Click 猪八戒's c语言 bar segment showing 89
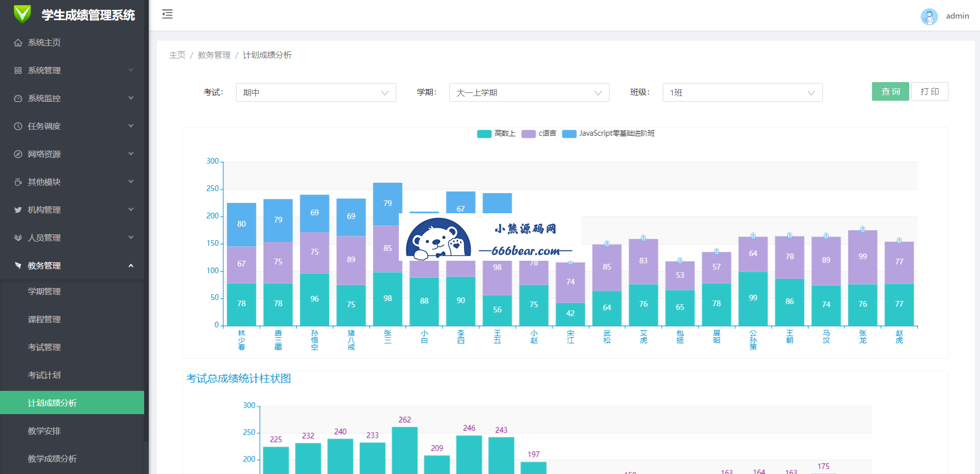980x474 pixels. coord(351,261)
